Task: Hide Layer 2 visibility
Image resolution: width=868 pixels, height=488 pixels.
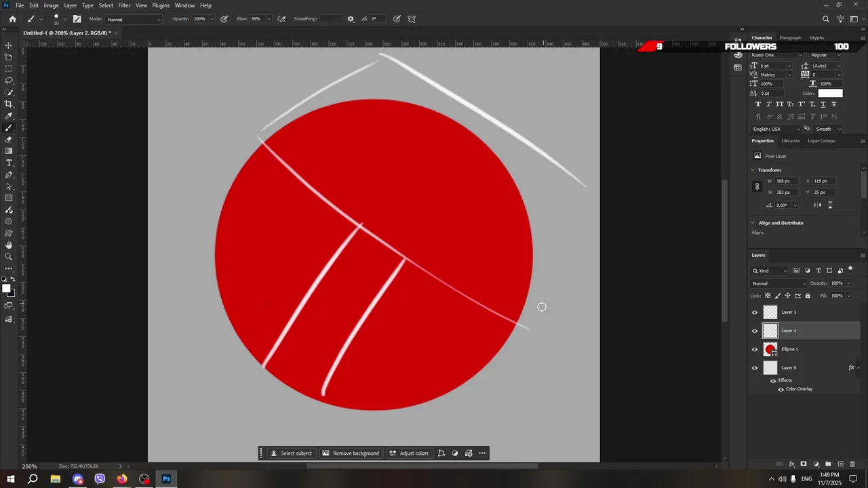Action: point(755,331)
